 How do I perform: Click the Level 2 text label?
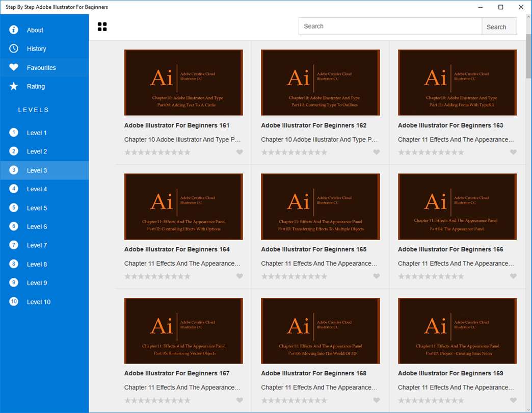(x=37, y=152)
